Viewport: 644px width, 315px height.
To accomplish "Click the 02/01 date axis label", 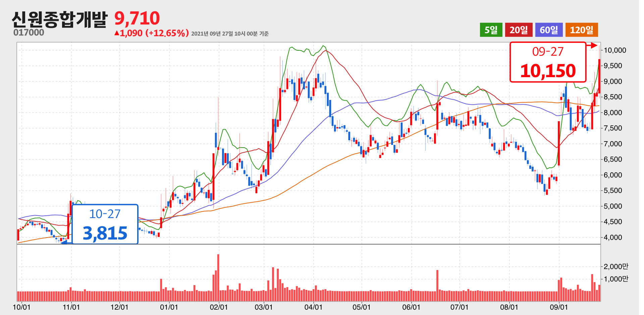I will (x=219, y=307).
